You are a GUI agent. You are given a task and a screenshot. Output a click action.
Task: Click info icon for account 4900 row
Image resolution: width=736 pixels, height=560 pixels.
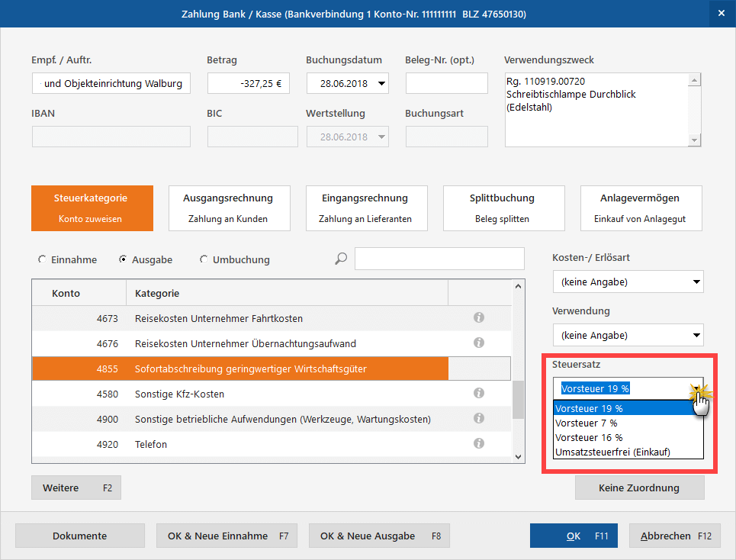[479, 419]
